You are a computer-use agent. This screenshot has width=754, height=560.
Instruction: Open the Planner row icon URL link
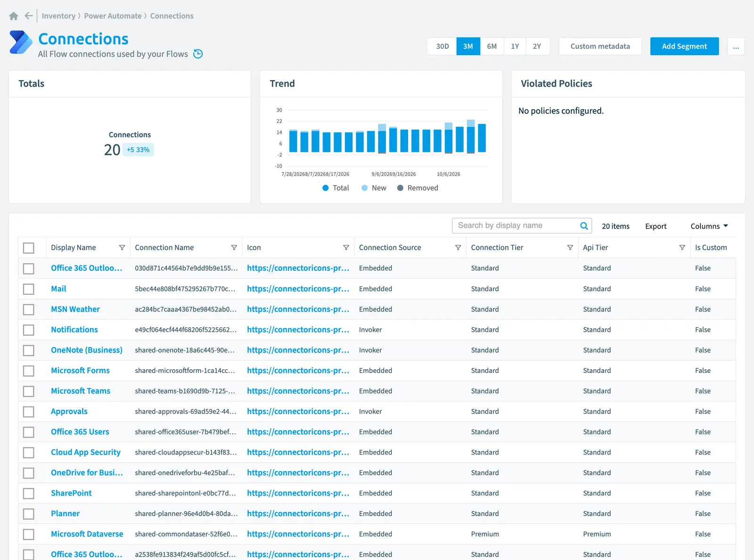298,514
